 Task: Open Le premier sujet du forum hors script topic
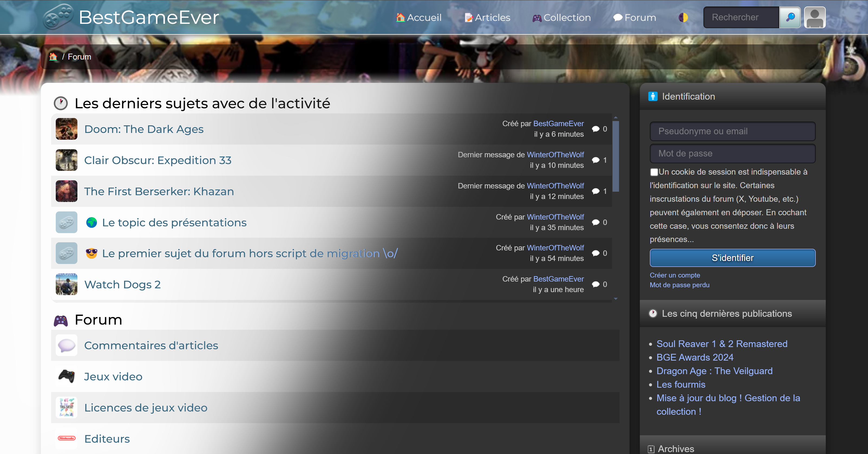(x=250, y=253)
